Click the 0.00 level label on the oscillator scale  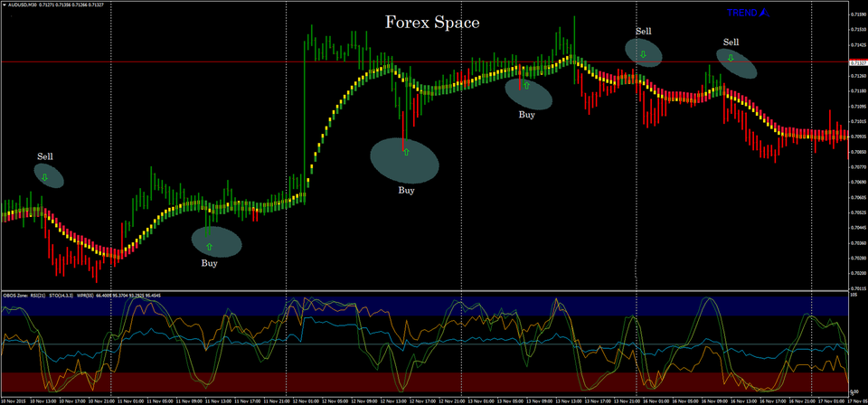854,391
